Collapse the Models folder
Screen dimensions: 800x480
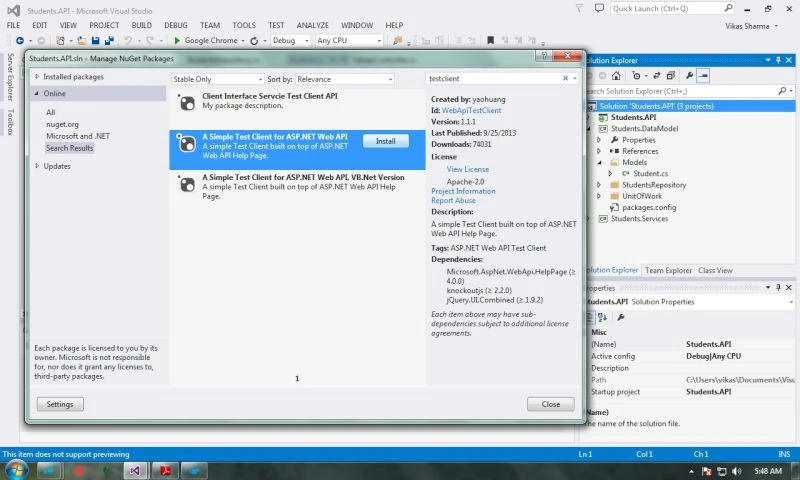point(599,162)
